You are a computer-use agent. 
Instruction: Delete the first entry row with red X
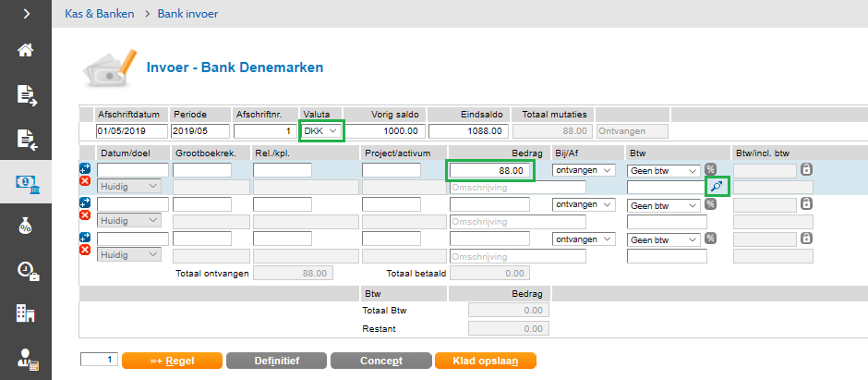[85, 181]
